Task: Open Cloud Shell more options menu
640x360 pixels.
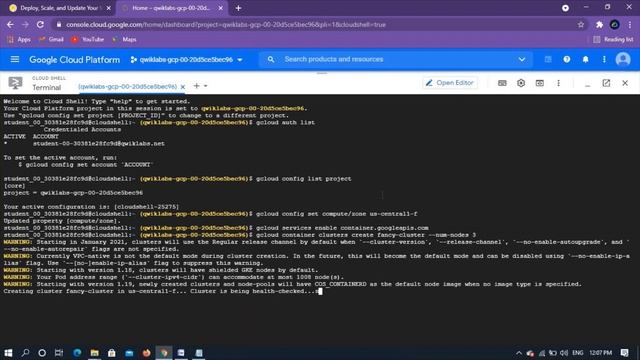Action: (558, 83)
